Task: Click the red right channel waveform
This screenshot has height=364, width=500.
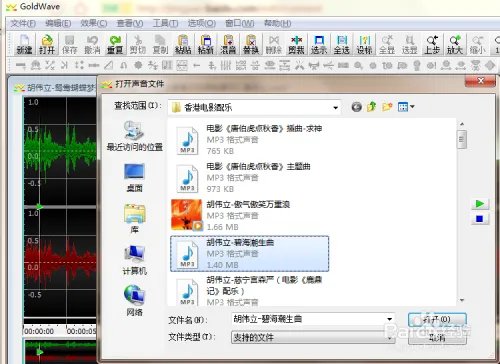Action: [x=60, y=263]
